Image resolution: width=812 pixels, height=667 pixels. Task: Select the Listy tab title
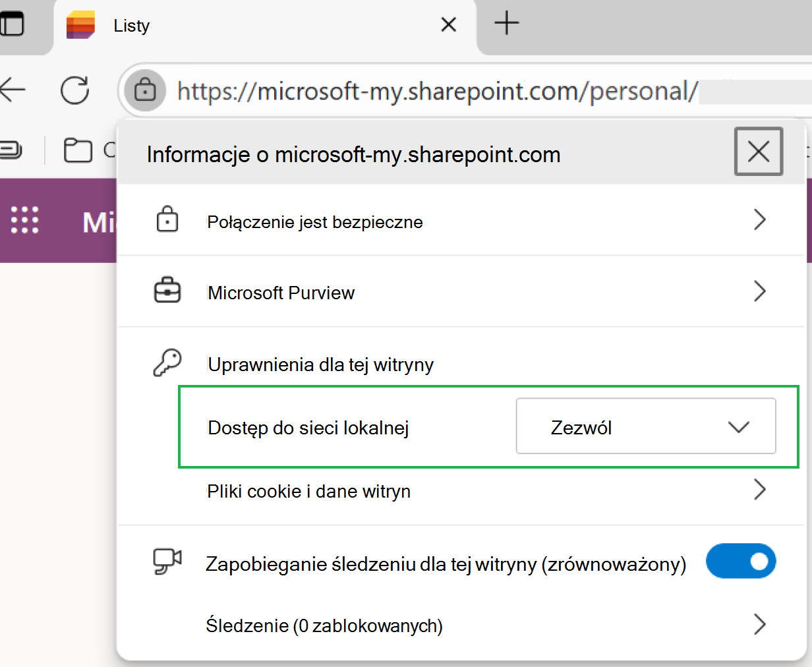point(131,26)
